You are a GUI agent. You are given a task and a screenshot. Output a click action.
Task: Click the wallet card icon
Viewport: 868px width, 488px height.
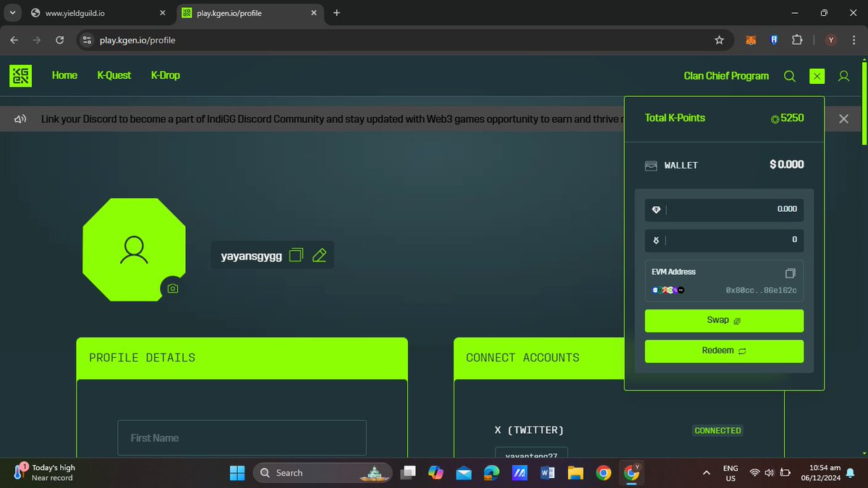click(x=651, y=165)
